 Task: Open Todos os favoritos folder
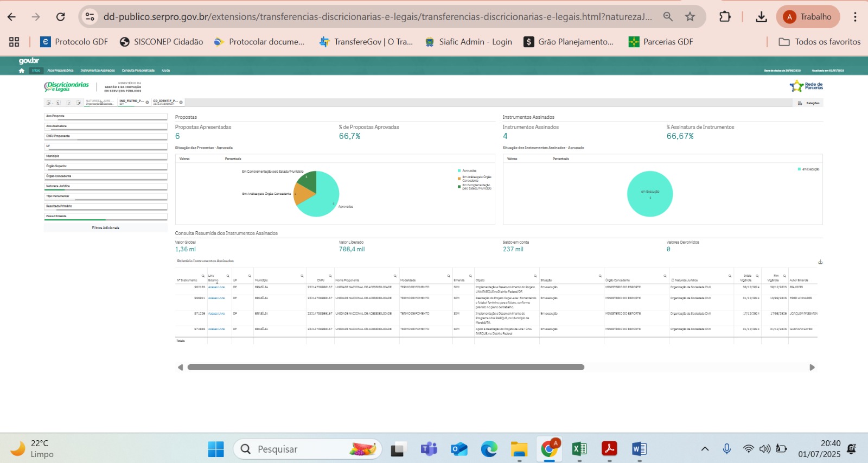coord(819,42)
